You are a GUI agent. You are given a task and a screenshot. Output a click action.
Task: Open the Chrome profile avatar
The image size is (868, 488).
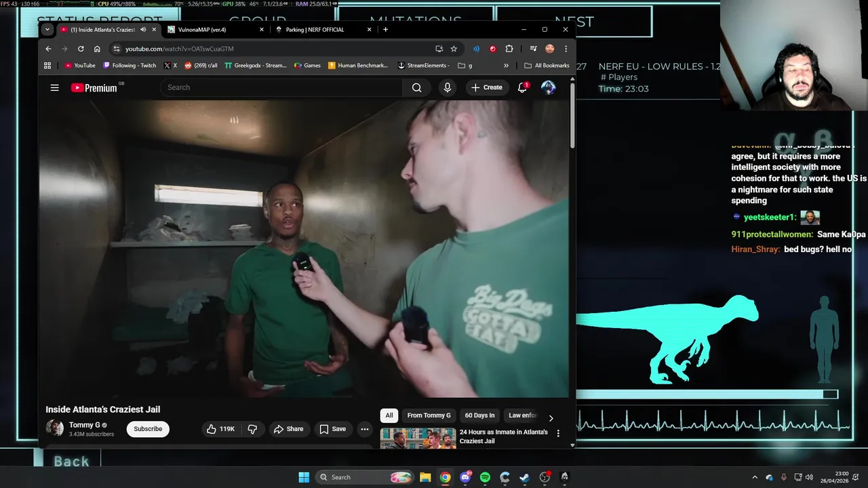pos(549,49)
